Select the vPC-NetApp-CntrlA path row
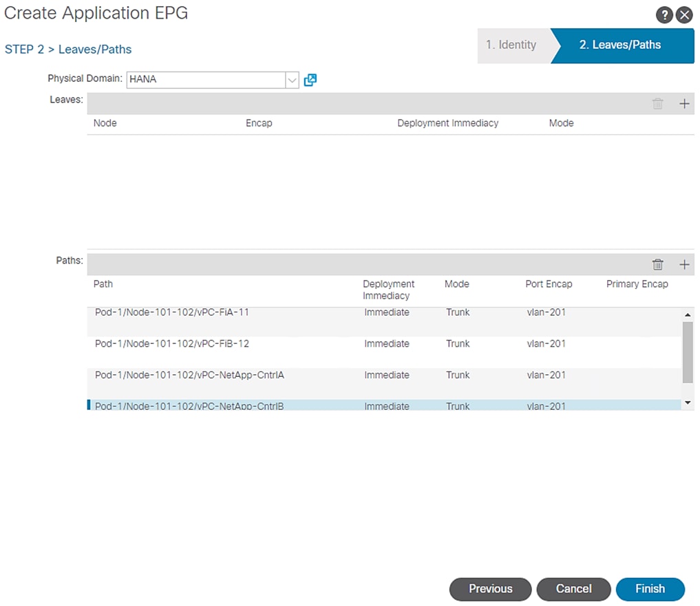The image size is (700, 606). [189, 376]
